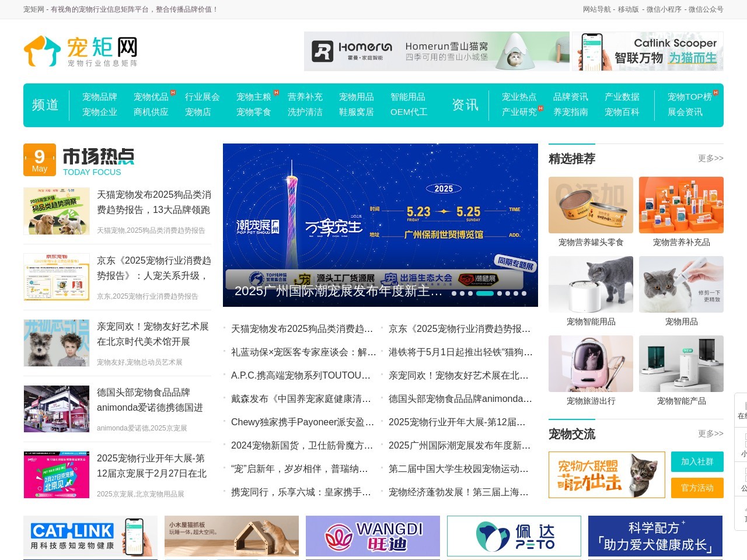Screen dimensions: 747x560
Task: Click the 加入社群 button
Action: click(697, 461)
